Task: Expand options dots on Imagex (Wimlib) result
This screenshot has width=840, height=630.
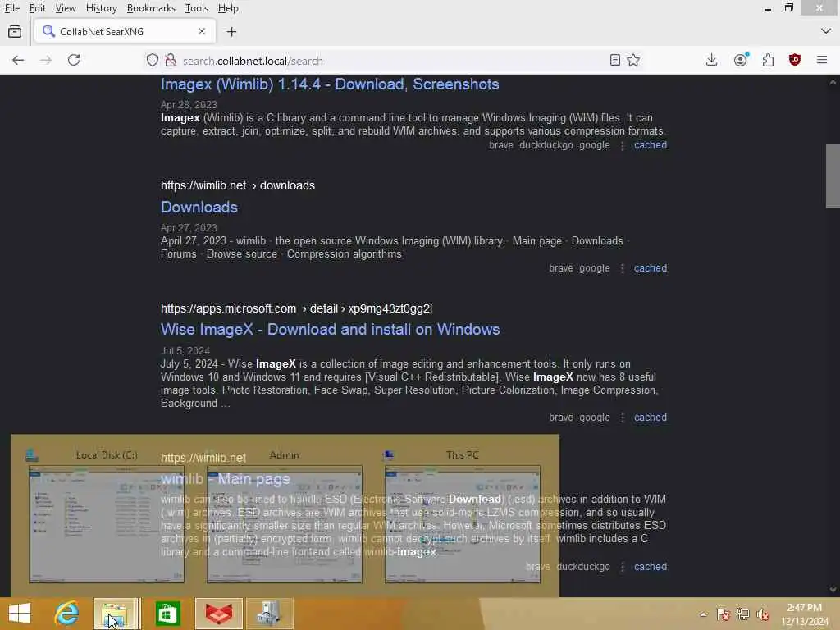Action: pos(622,146)
